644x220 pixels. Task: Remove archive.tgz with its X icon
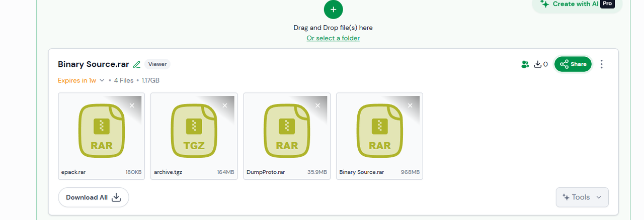[x=225, y=105]
